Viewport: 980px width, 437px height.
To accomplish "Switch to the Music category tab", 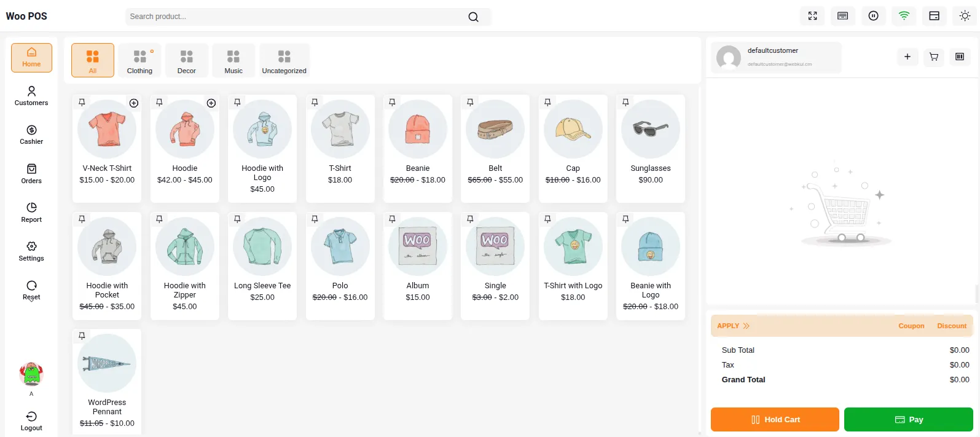I will click(233, 60).
